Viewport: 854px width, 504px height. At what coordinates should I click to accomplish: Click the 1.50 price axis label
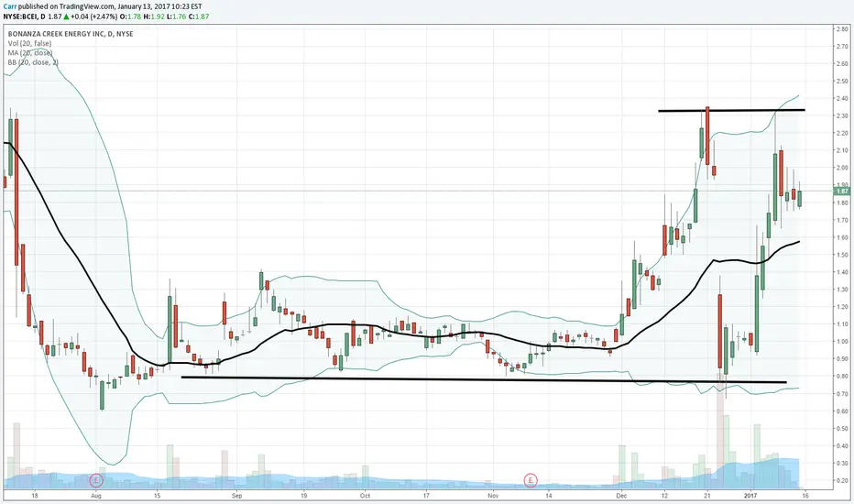[x=842, y=255]
